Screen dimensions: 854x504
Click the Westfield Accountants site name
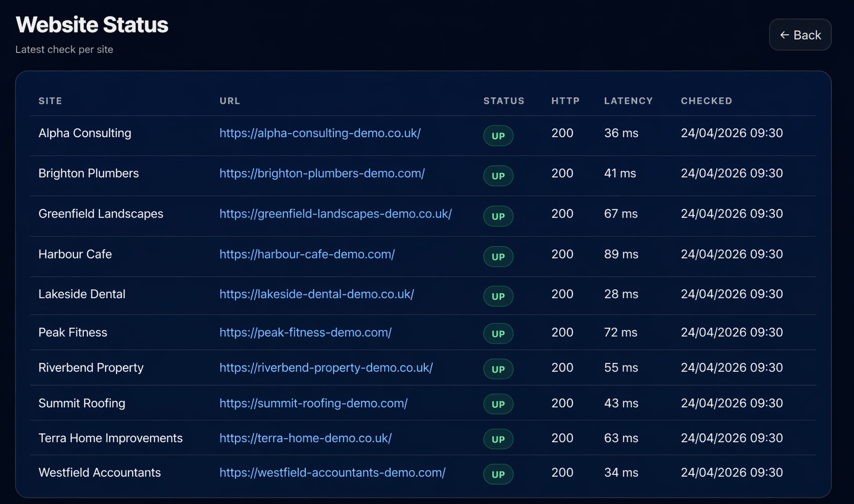99,473
